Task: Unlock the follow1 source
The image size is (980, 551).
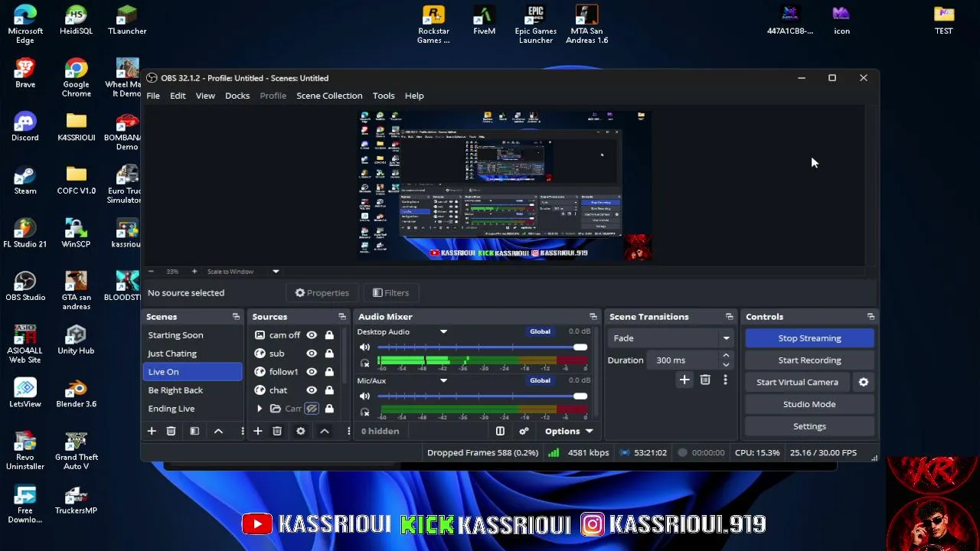Action: click(329, 372)
